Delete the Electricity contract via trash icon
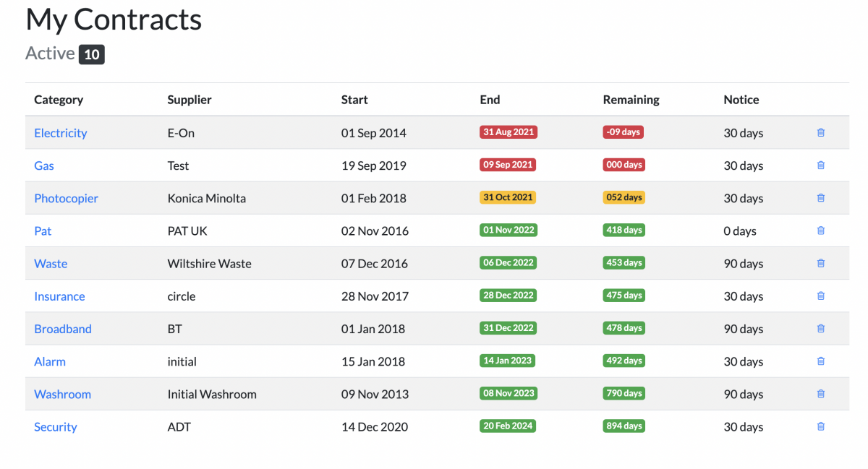868x469 pixels. tap(821, 133)
